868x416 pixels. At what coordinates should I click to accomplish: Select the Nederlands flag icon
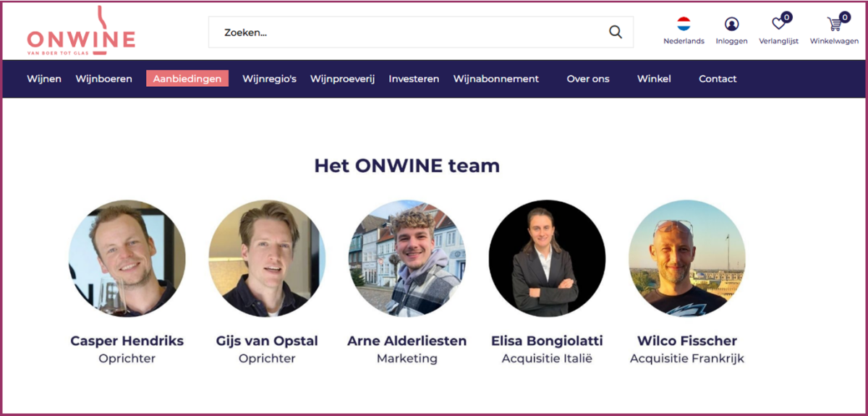point(684,23)
